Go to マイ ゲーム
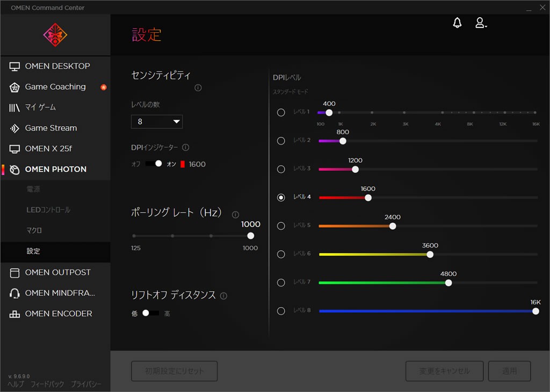Image resolution: width=550 pixels, height=392 pixels. point(55,107)
